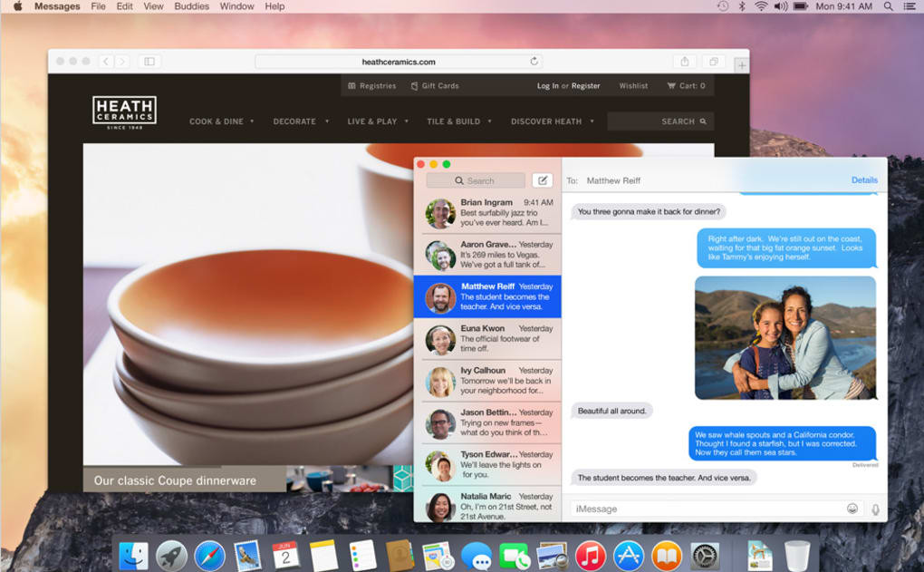
Task: Open the Apple menu
Action: click(x=18, y=6)
